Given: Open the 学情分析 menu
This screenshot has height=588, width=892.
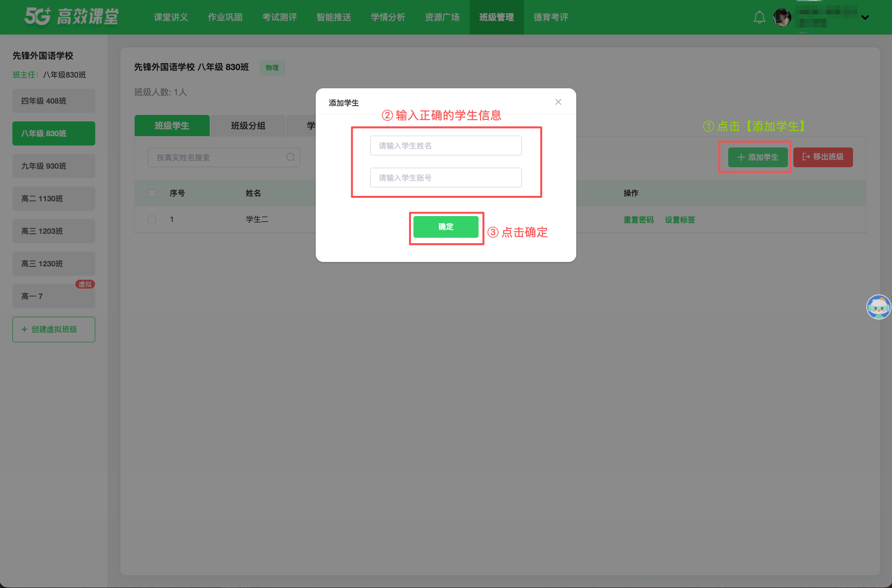Looking at the screenshot, I should point(388,17).
